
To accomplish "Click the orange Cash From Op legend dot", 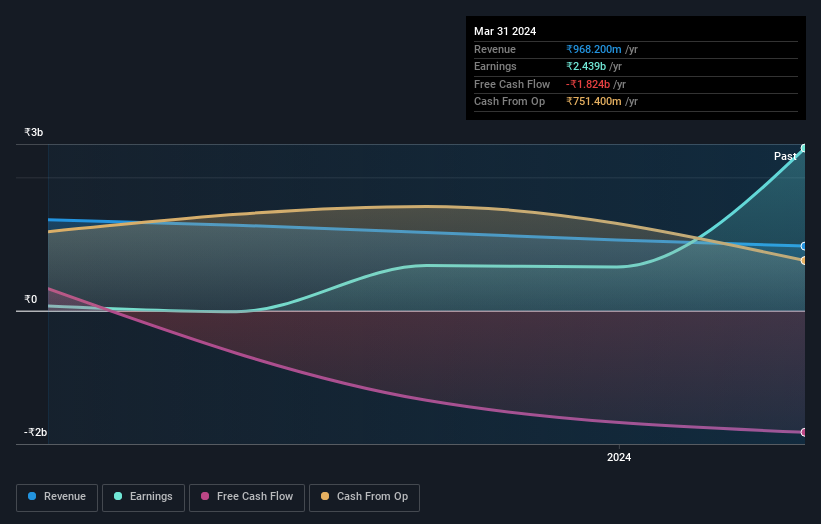I will point(325,496).
